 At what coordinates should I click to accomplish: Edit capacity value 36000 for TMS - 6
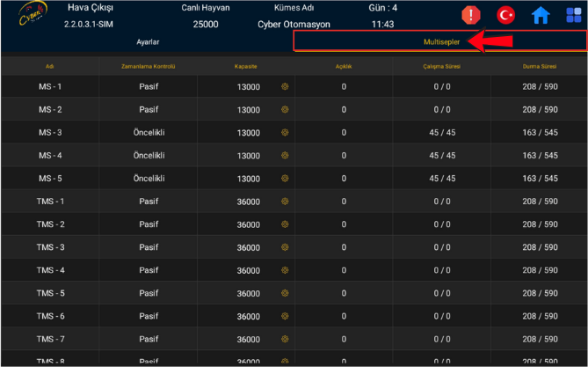pos(248,316)
